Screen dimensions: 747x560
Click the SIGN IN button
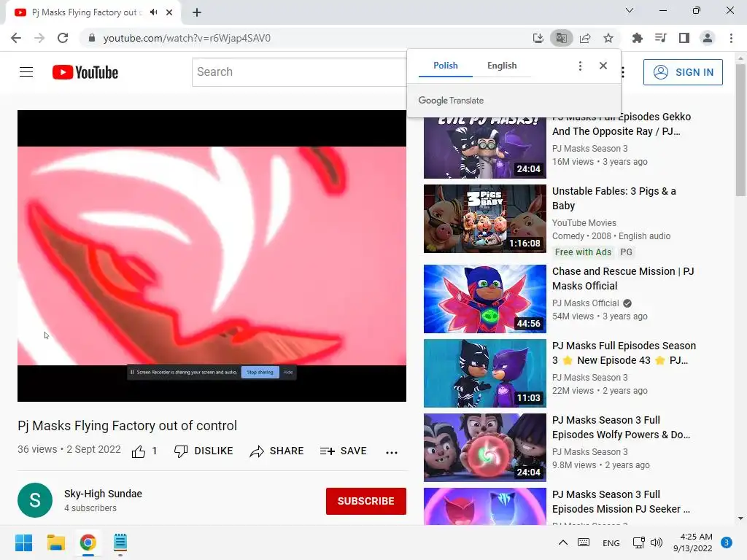pyautogui.click(x=683, y=72)
